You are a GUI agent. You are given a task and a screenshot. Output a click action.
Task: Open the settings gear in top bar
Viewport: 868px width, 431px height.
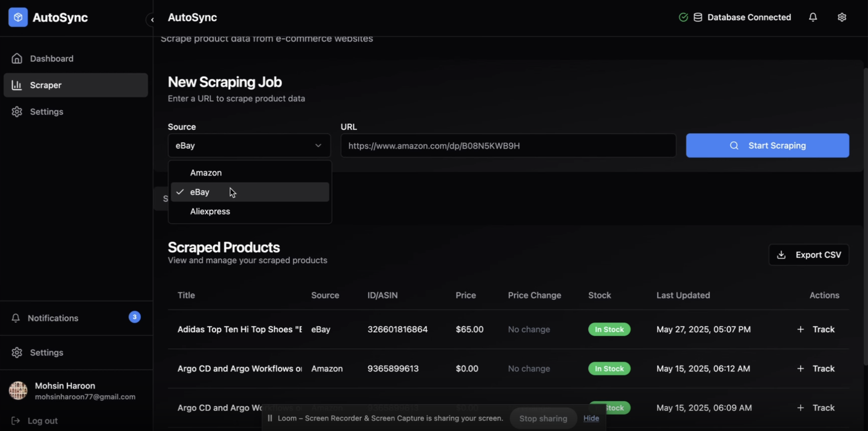842,17
